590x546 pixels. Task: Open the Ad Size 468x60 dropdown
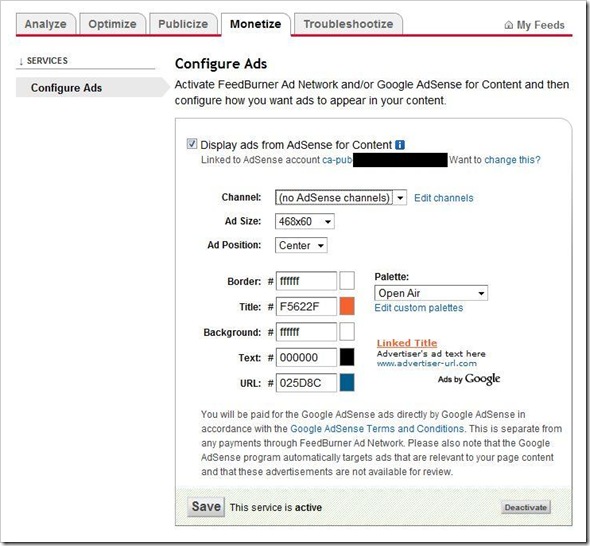pos(304,221)
